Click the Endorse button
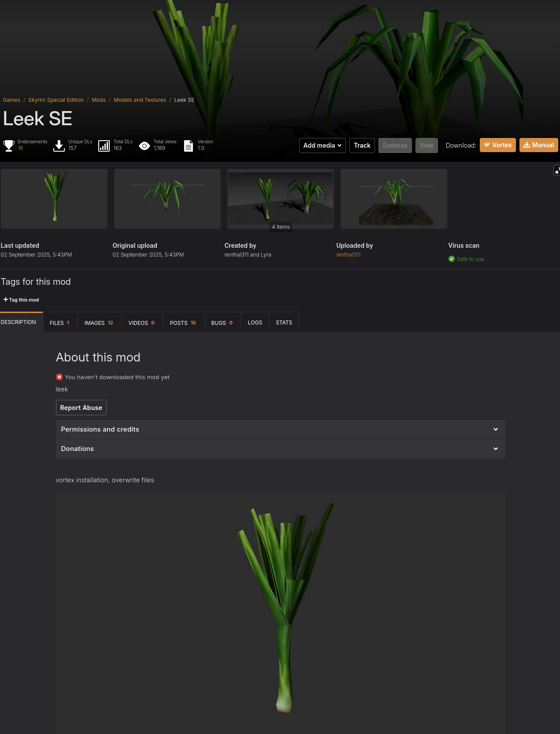Screen dimensions: 560x734 [x=395, y=145]
